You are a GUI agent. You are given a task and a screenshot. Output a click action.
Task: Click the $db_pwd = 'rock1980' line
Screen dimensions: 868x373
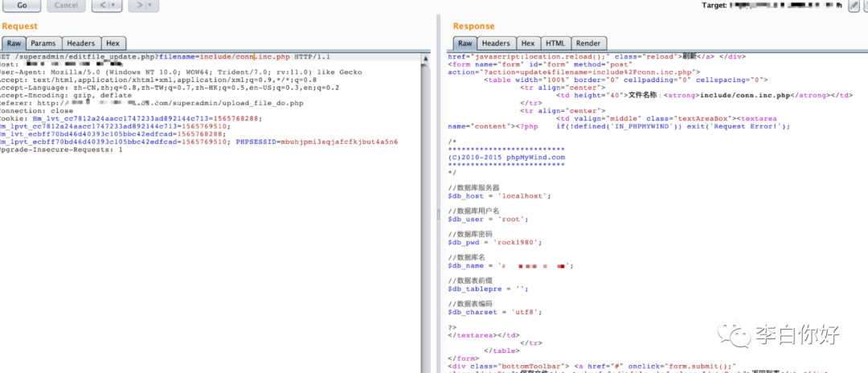click(x=495, y=243)
